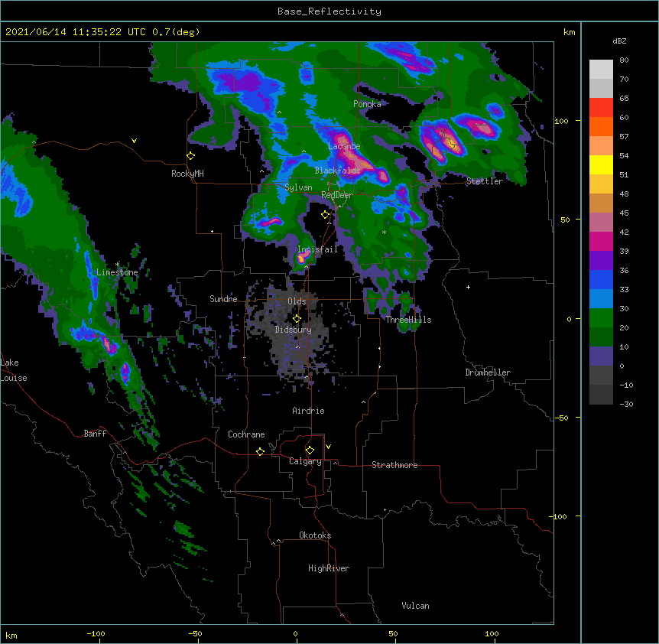Click the 65 value in the dBZ legend

click(x=624, y=99)
